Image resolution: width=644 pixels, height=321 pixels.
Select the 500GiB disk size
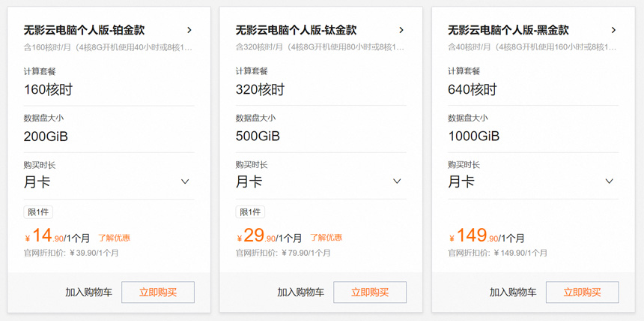258,136
